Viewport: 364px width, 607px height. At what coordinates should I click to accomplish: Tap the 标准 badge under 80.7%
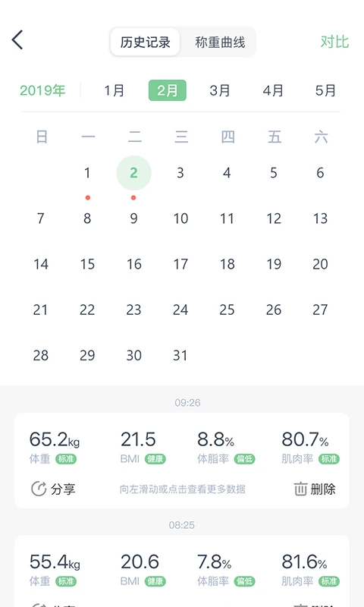pos(329,459)
